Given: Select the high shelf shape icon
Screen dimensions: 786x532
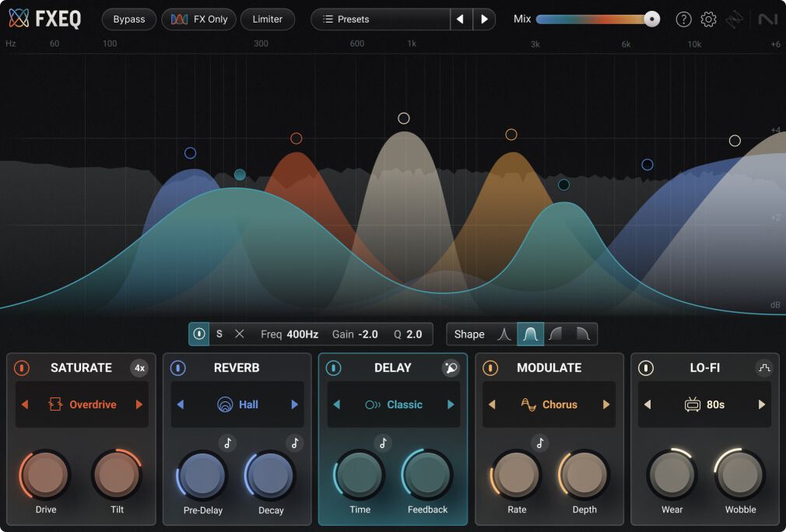Looking at the screenshot, I should click(582, 334).
